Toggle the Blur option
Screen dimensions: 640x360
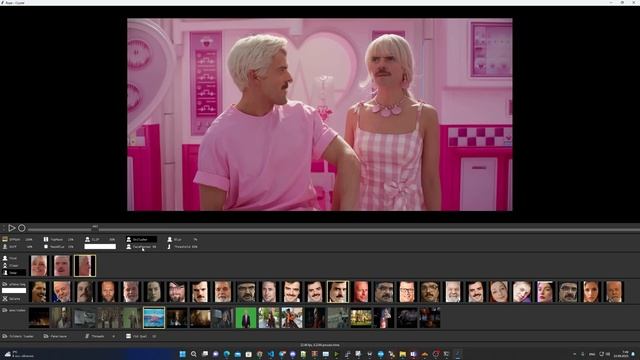point(182,239)
